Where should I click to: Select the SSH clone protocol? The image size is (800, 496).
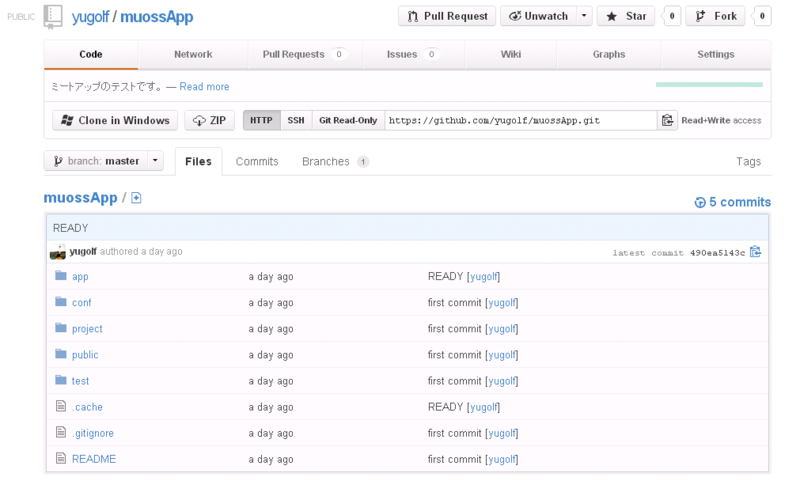[x=296, y=120]
